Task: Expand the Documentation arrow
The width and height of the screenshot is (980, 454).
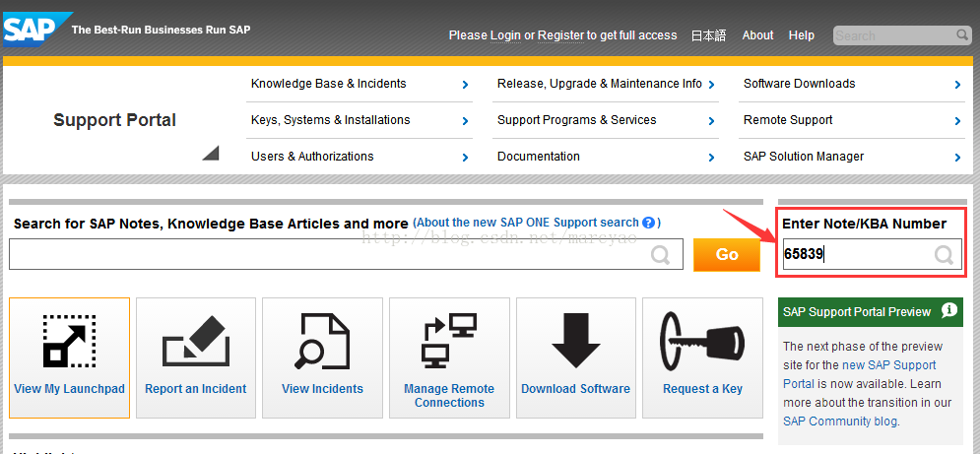Action: coord(711,157)
